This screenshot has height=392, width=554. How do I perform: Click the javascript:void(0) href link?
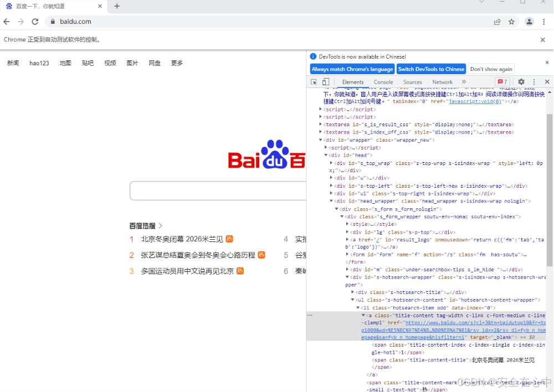[475, 101]
